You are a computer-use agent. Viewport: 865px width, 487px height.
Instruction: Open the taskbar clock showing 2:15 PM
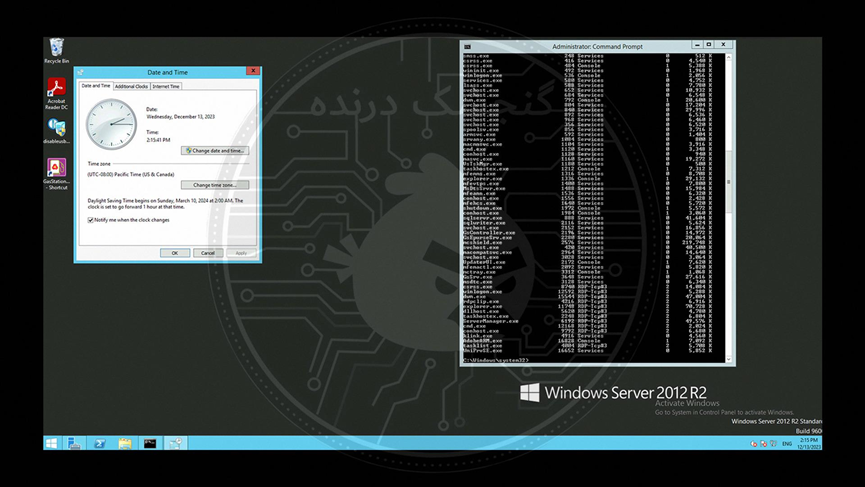(809, 443)
